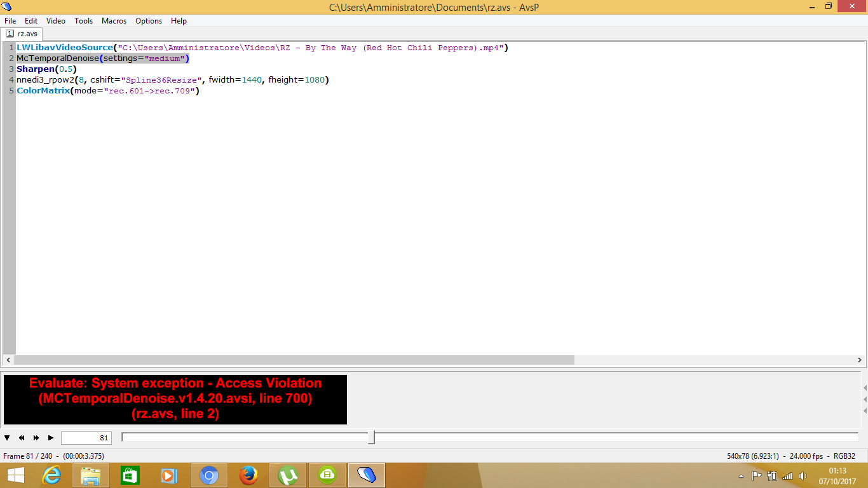
Task: Switch to uTorrent on the taskbar
Action: (288, 475)
